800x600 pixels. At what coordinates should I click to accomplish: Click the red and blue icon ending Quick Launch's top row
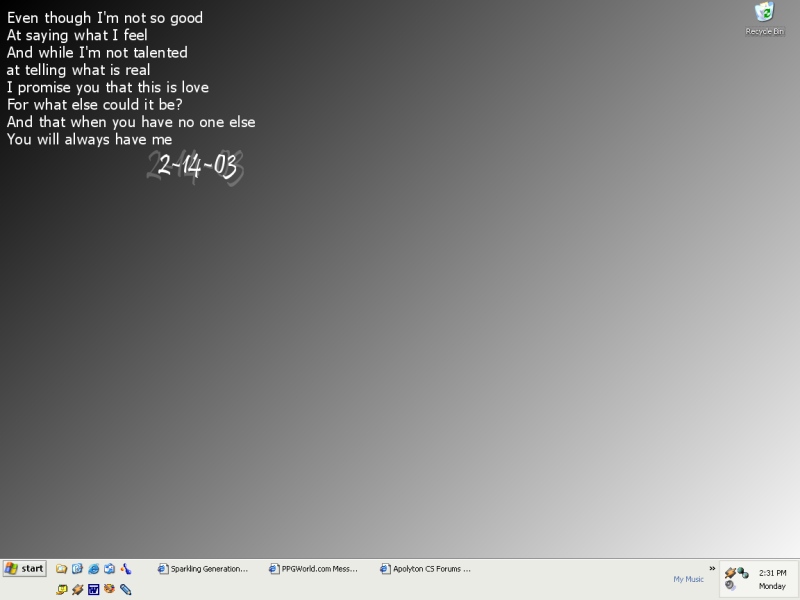(125, 569)
